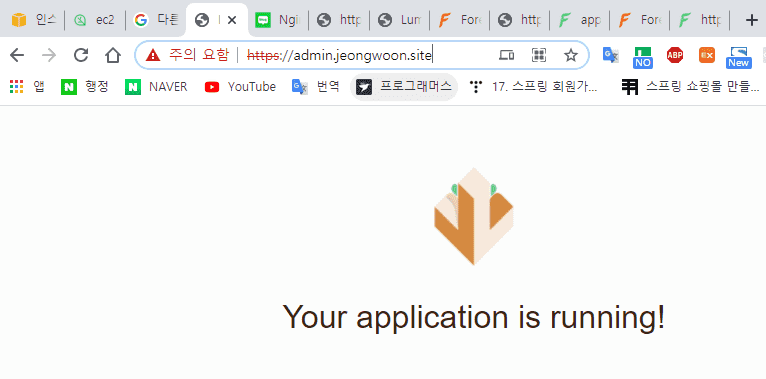766x379 pixels.
Task: Click the red not-secure warning triangle
Action: coord(153,55)
